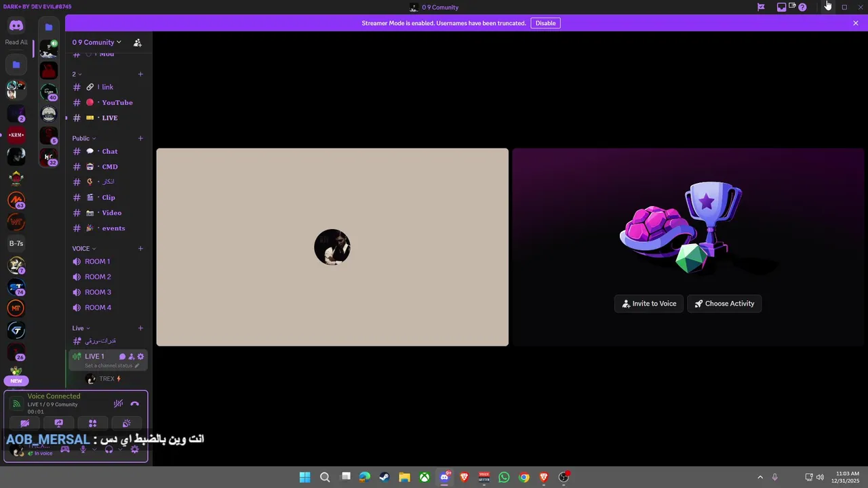The width and height of the screenshot is (868, 488).
Task: Share your screen from voice panel
Action: tap(59, 423)
